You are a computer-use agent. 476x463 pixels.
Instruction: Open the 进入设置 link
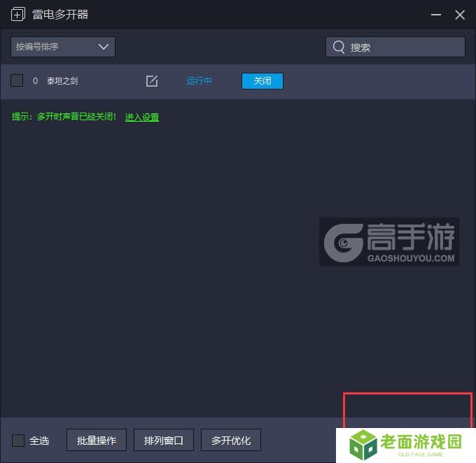pos(142,117)
